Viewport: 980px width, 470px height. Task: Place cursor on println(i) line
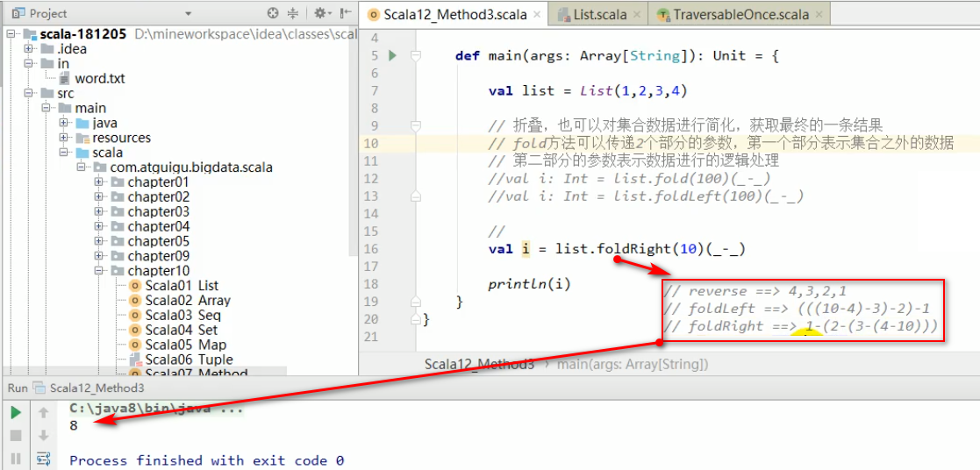(529, 284)
